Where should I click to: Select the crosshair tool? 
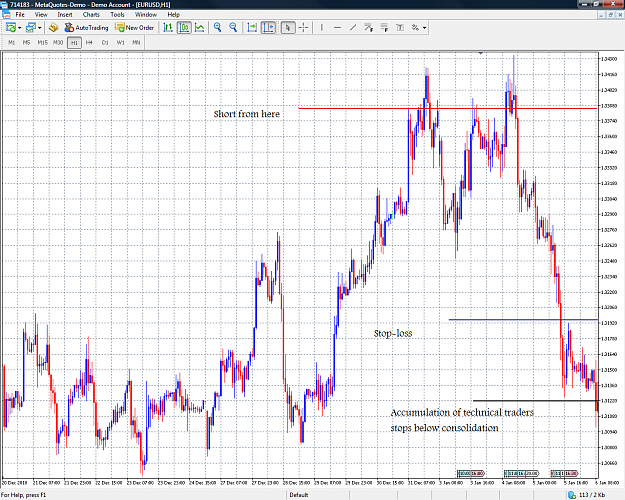tap(303, 28)
